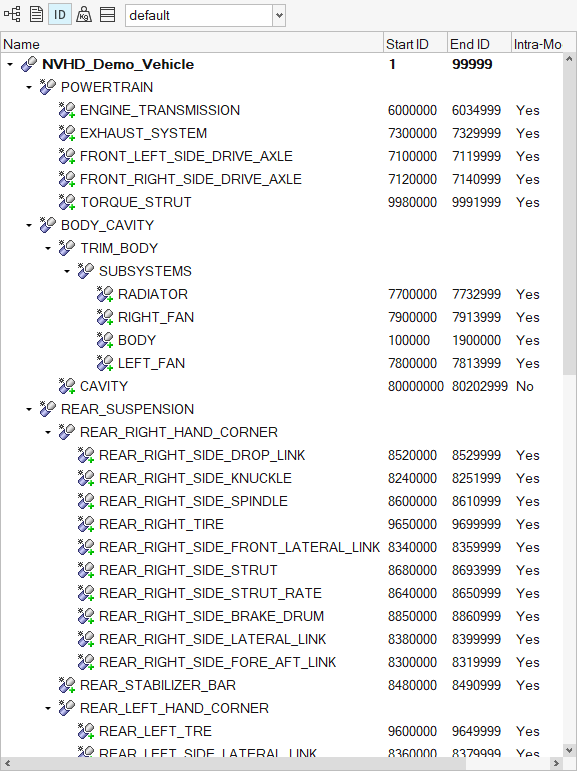577x771 pixels.
Task: Click the horizontal scrollbar left arrow
Action: [7, 764]
